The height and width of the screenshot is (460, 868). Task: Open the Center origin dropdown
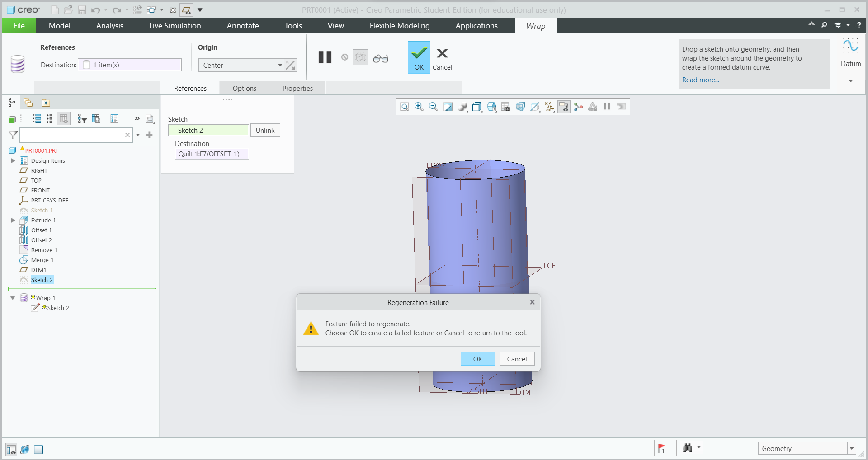[280, 65]
